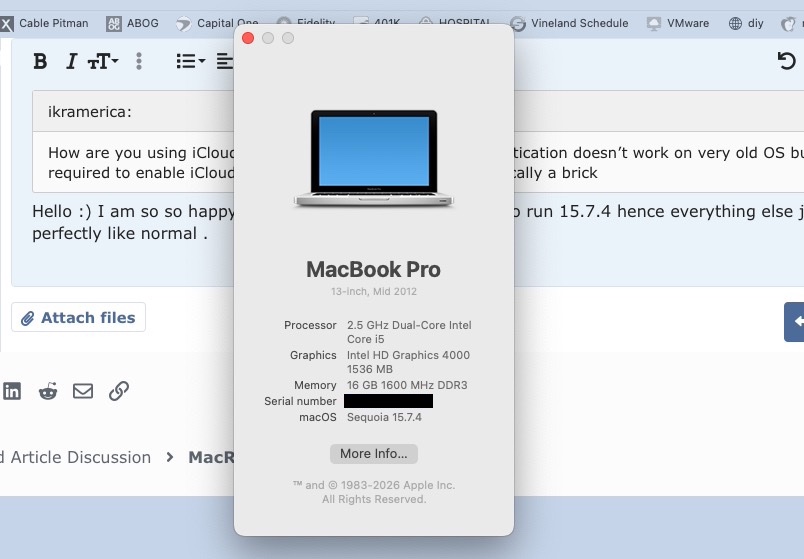The image size is (804, 559).
Task: Click the undo icon in editor toolbar
Action: click(x=786, y=61)
